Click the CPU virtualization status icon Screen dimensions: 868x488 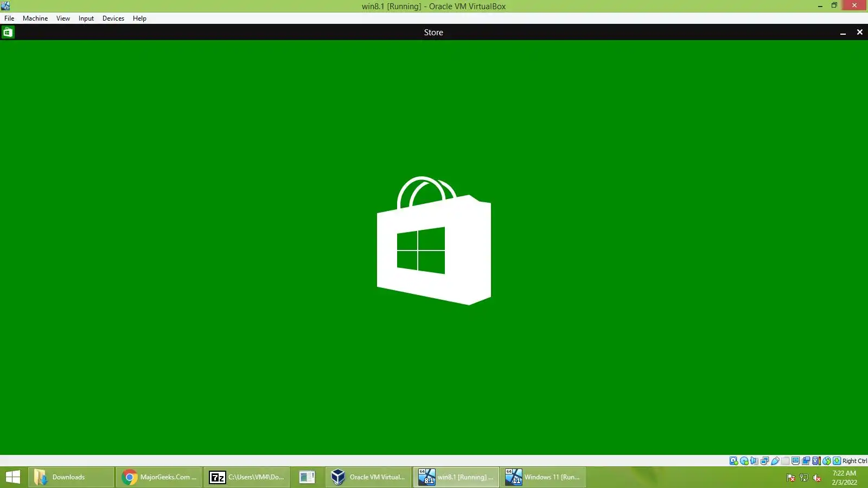pyautogui.click(x=816, y=461)
